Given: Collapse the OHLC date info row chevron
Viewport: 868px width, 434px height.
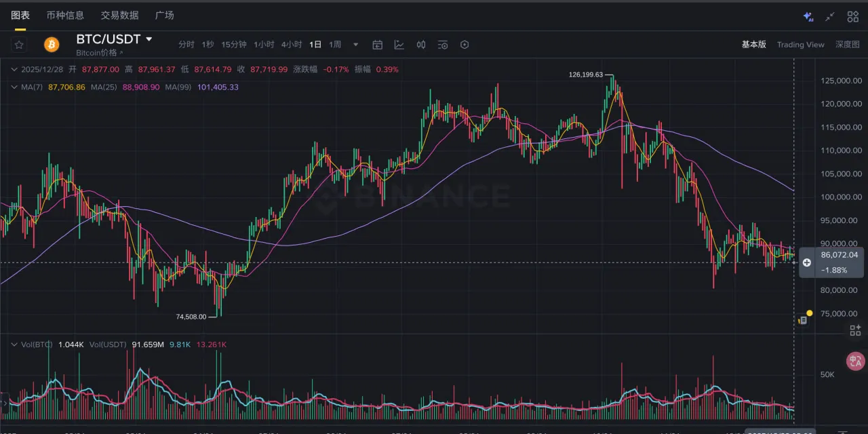Looking at the screenshot, I should (x=14, y=69).
